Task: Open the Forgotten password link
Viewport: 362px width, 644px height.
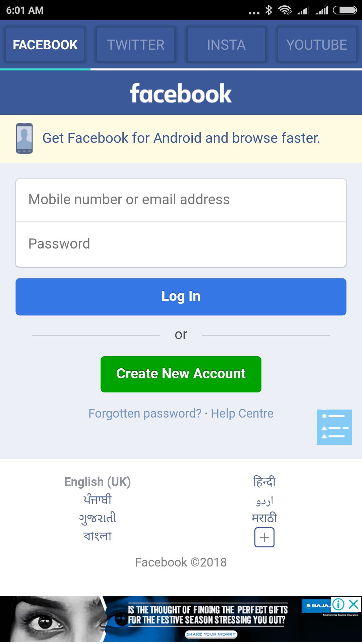Action: 145,414
